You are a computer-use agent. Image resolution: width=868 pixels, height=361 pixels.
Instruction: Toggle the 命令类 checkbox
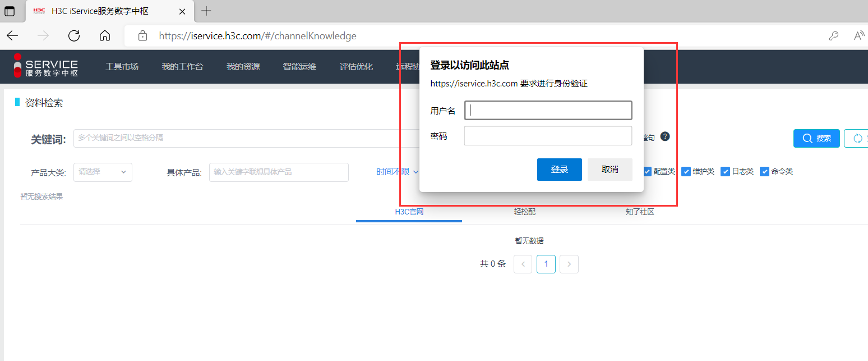764,171
